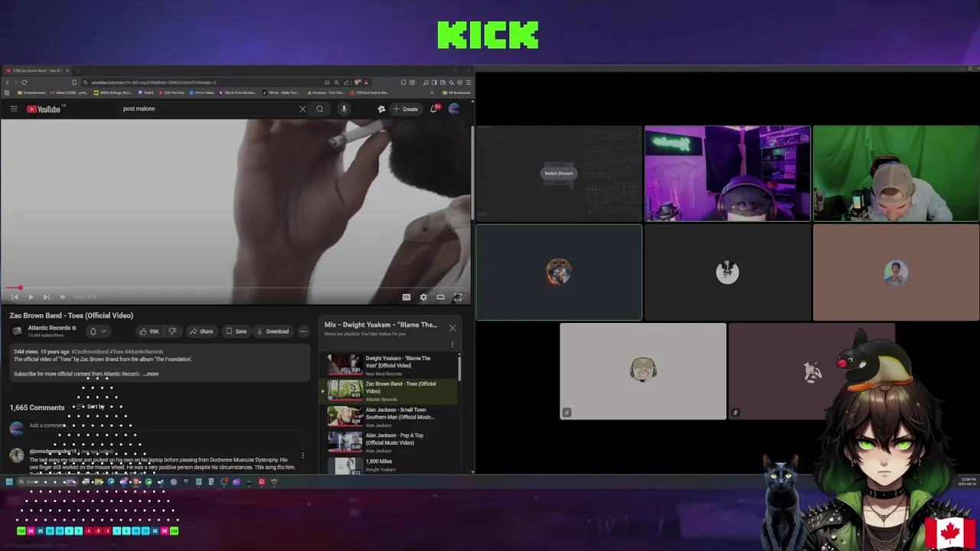Seek on the video progress bar
The image size is (980, 551).
coord(236,288)
